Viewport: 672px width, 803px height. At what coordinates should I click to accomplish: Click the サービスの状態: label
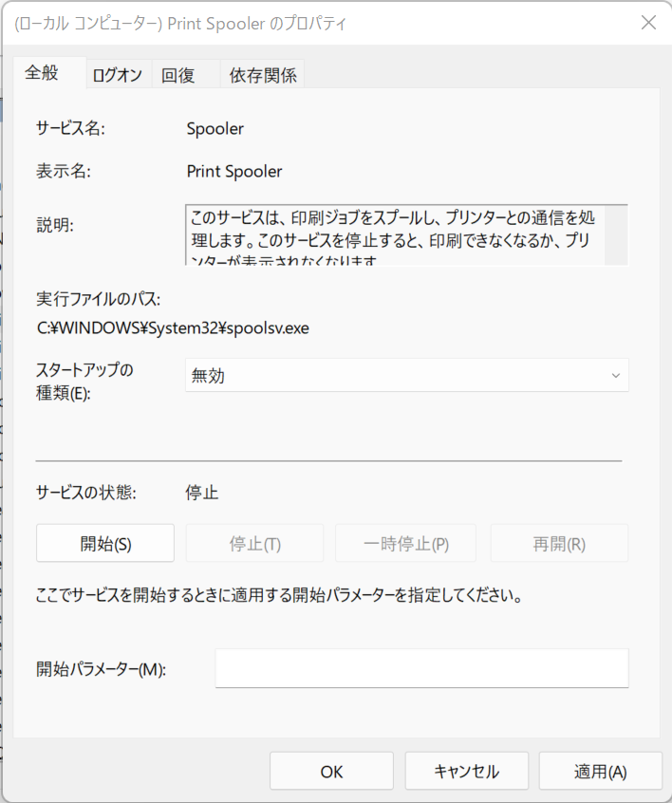[86, 493]
